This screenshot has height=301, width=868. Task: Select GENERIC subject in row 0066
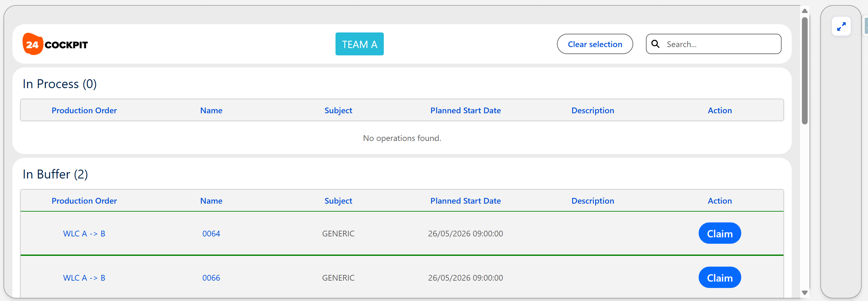[x=338, y=278]
